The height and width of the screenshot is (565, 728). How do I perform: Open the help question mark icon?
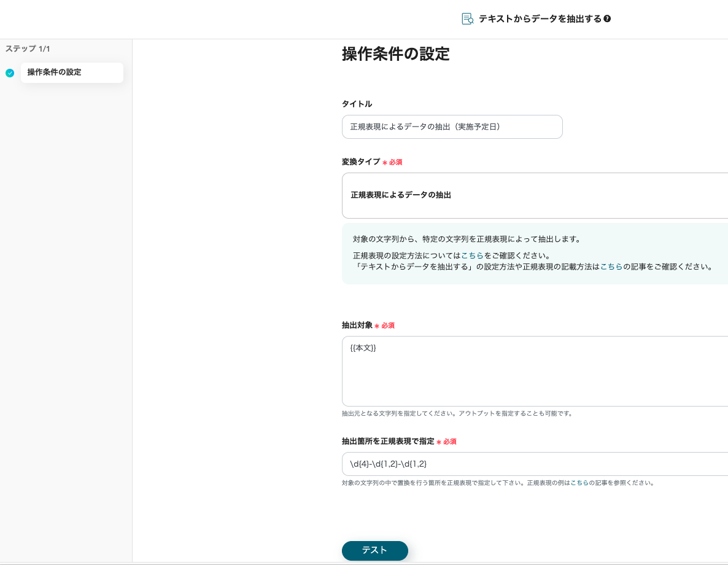(x=607, y=19)
